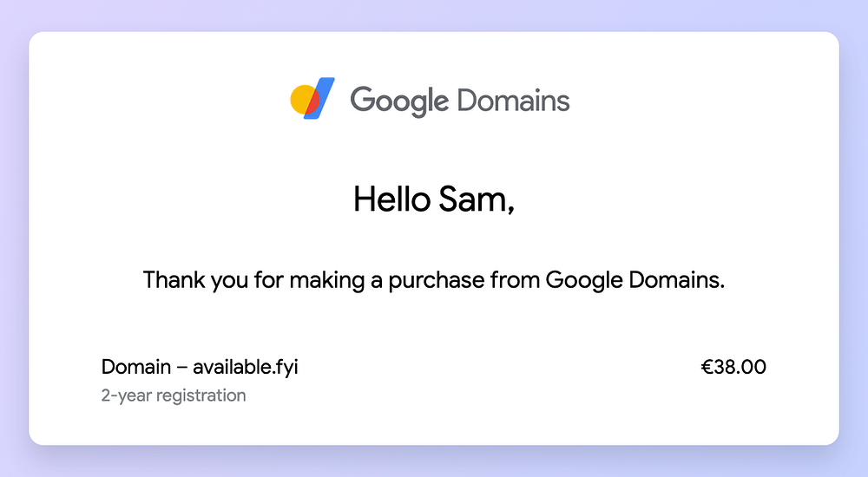The width and height of the screenshot is (868, 477).
Task: Click the "Domains" word in the header wordmark
Action: tap(513, 100)
